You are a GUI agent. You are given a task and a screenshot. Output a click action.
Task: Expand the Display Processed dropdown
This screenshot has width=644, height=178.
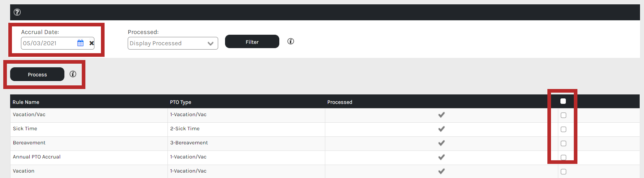pos(173,43)
